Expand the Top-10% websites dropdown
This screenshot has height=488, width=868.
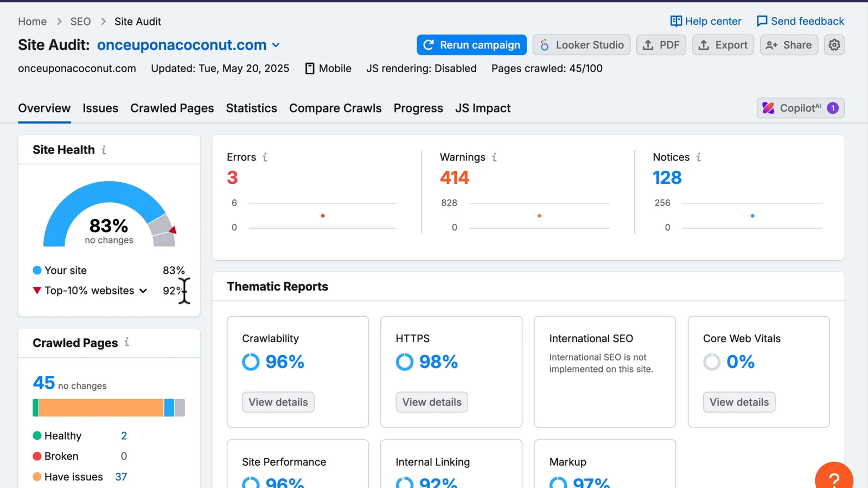point(143,291)
